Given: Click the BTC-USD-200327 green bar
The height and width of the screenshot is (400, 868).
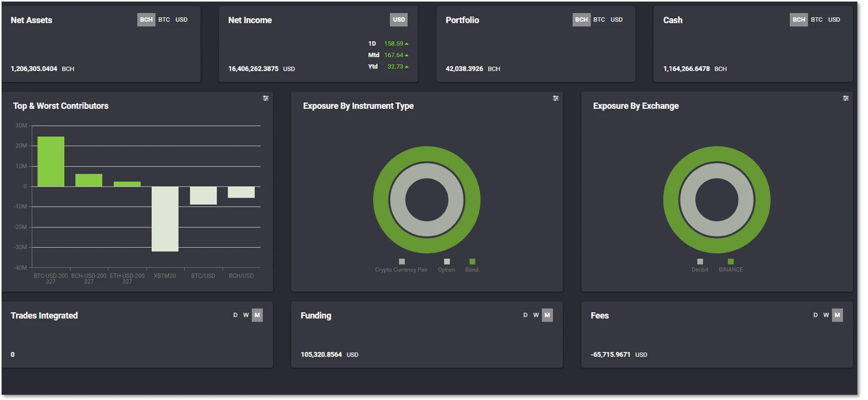Looking at the screenshot, I should tap(51, 162).
